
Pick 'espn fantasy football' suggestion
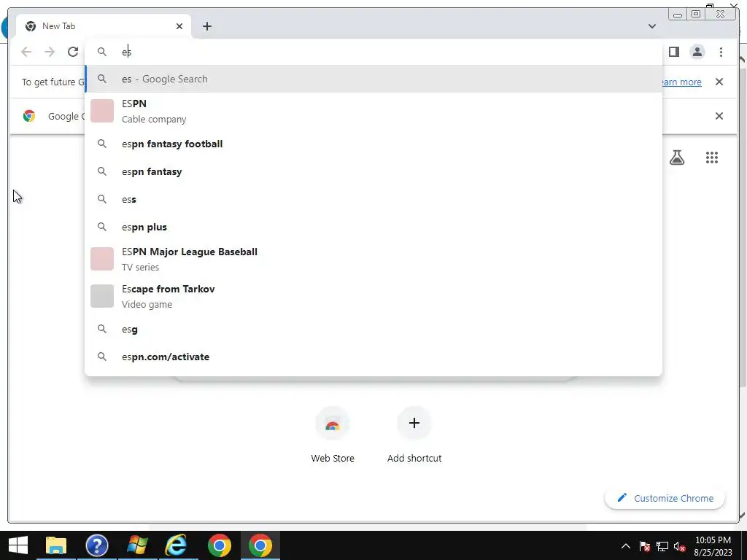click(x=373, y=144)
